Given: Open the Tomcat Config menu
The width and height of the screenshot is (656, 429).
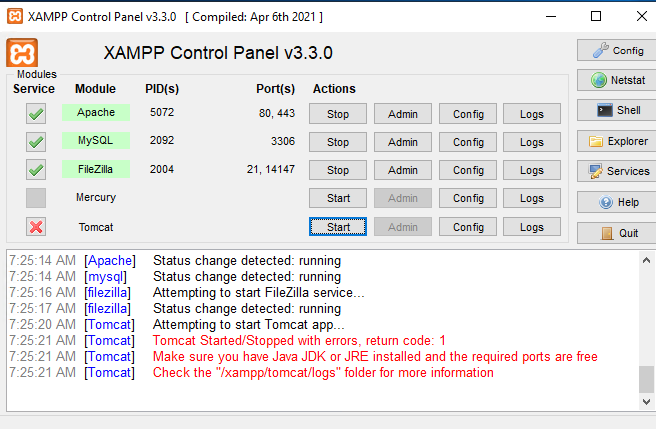Looking at the screenshot, I should [468, 227].
